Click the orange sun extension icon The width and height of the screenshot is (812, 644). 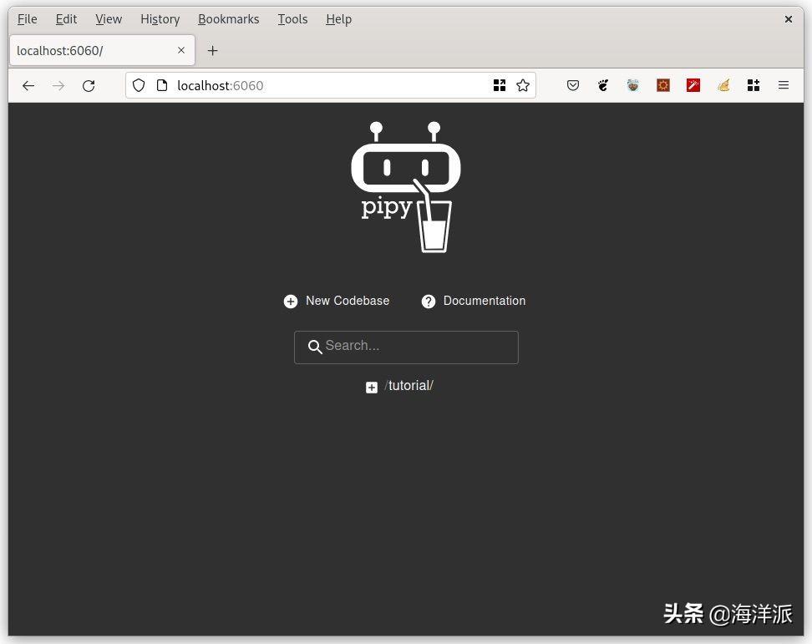pyautogui.click(x=663, y=85)
